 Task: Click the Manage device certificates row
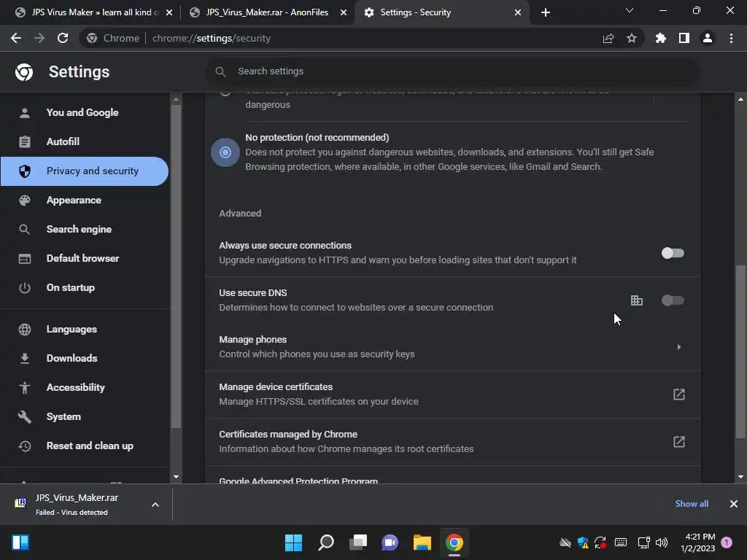click(452, 394)
